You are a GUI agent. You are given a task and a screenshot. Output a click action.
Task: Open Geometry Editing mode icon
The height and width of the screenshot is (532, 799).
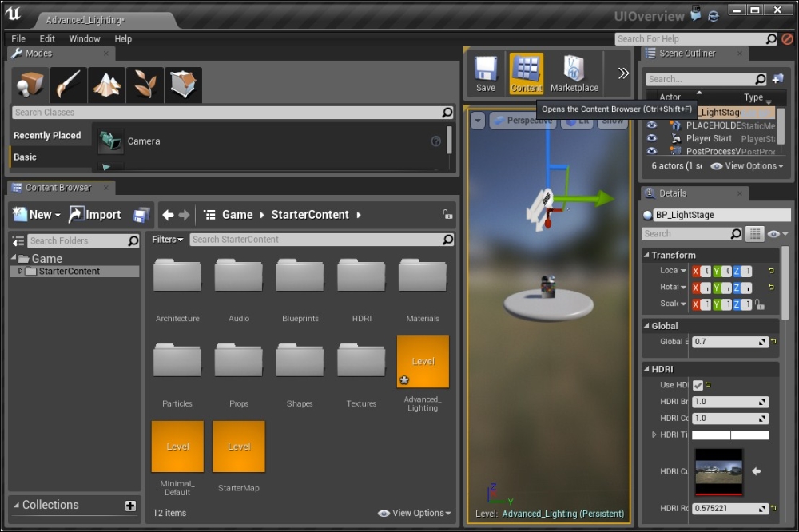click(183, 85)
